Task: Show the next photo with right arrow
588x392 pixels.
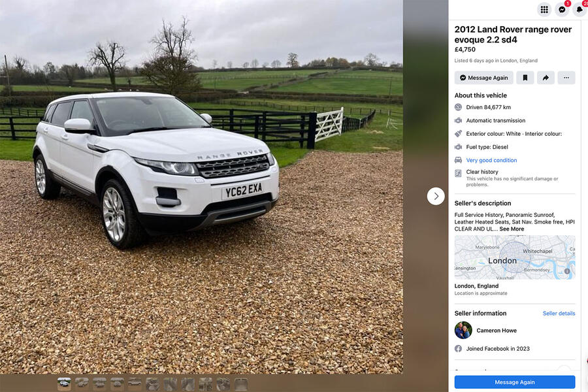Action: pyautogui.click(x=436, y=196)
